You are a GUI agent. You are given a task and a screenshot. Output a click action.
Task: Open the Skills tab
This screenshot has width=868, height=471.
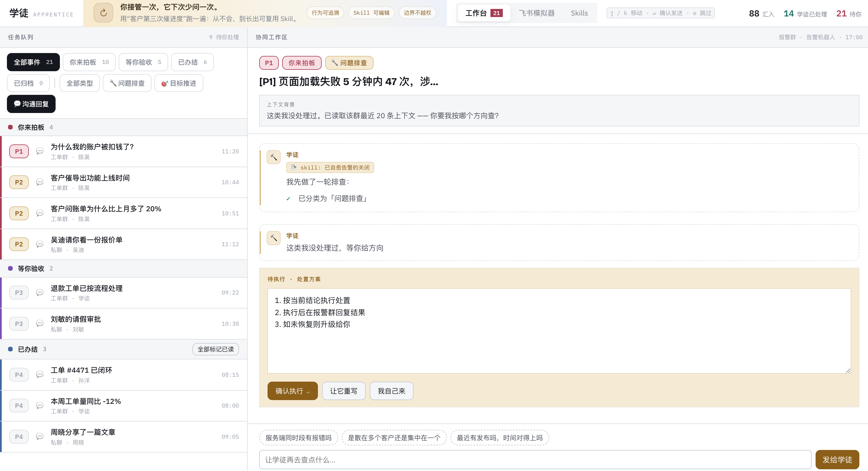pos(579,13)
